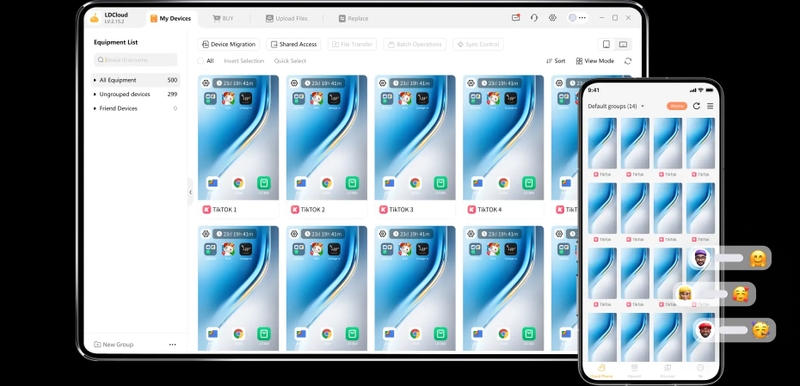The width and height of the screenshot is (800, 386).
Task: Switch to landscape device layout icon
Action: point(623,44)
